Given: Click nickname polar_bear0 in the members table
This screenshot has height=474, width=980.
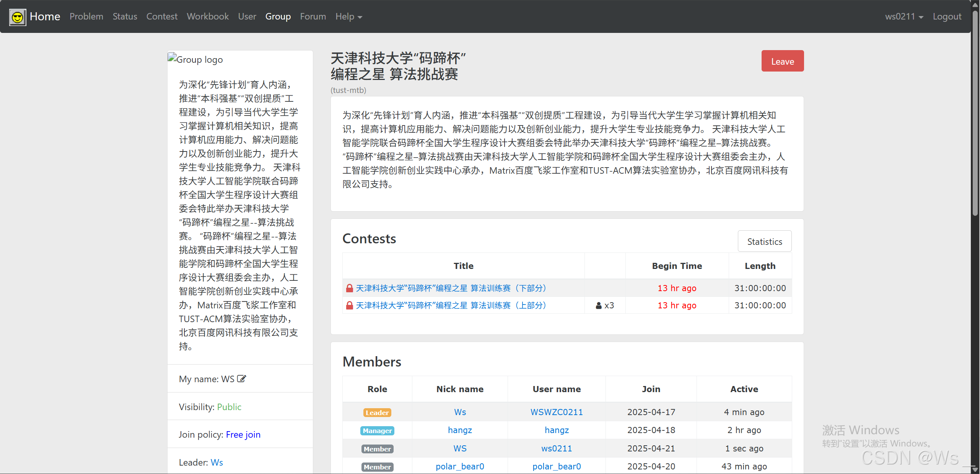Looking at the screenshot, I should pyautogui.click(x=460, y=467).
